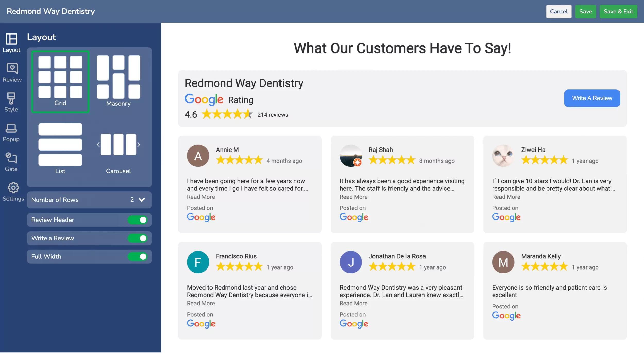This screenshot has width=644, height=353.
Task: Open the Popup sidebar section
Action: pyautogui.click(x=11, y=132)
